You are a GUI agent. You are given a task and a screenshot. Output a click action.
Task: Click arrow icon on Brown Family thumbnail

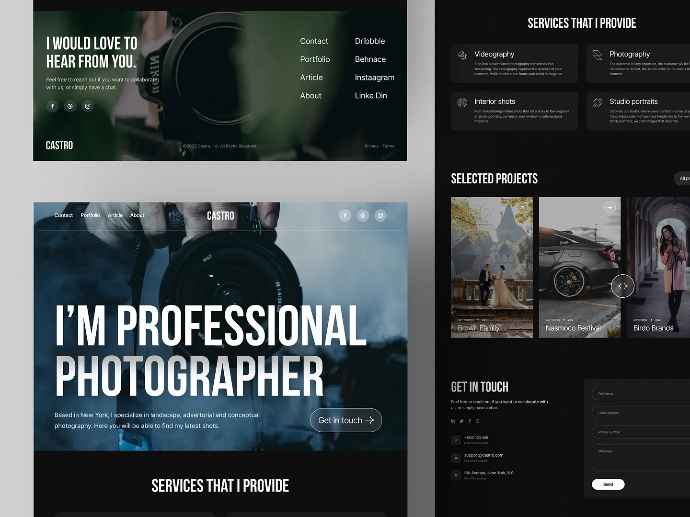tap(522, 207)
